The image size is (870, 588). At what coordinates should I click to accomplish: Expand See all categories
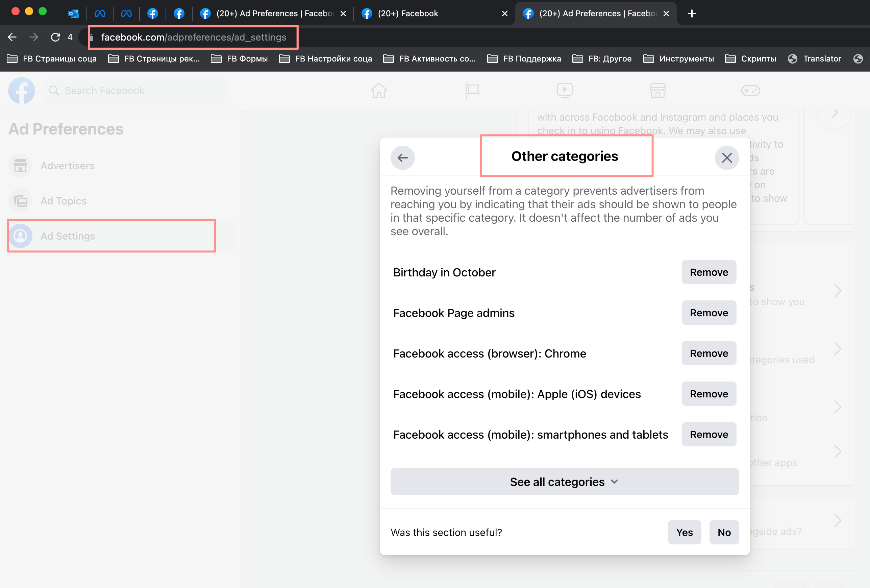click(565, 482)
